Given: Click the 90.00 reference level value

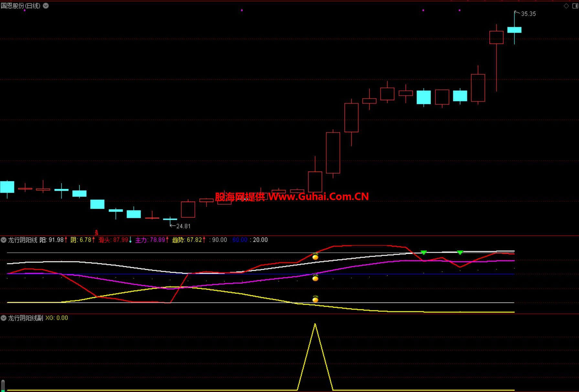Looking at the screenshot, I should (220, 240).
